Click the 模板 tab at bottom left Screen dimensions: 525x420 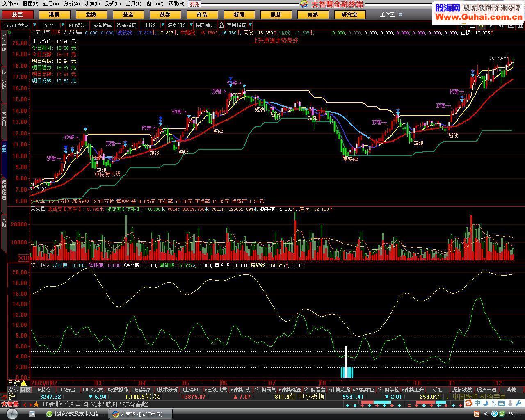coord(25,389)
